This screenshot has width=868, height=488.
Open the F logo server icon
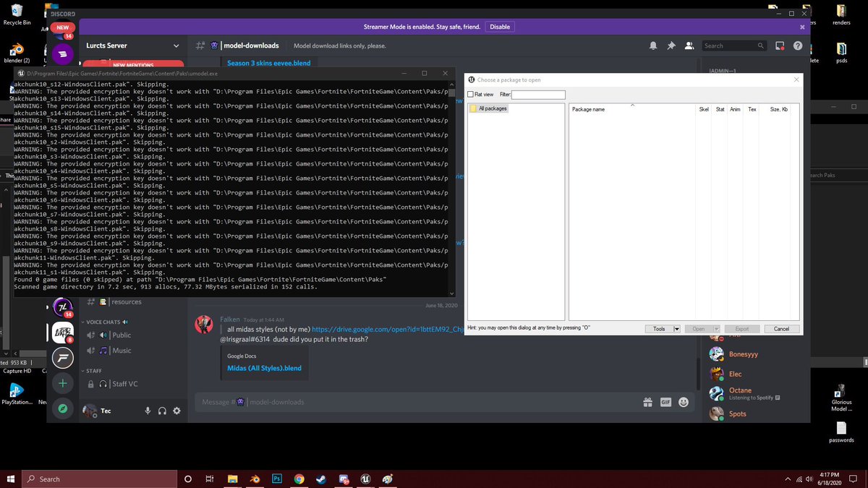(x=63, y=357)
